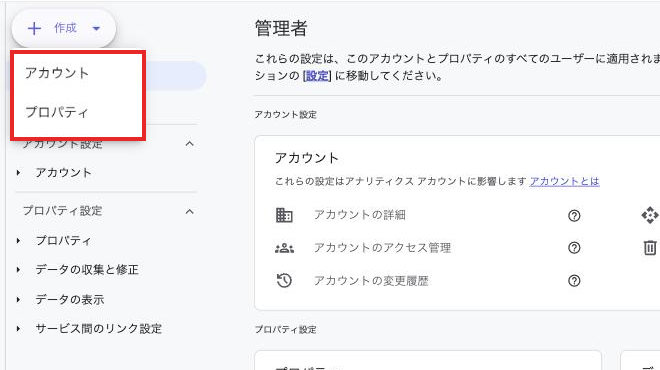Click the help icon beside アカウントの変更履歴
The height and width of the screenshot is (370, 660).
574,281
